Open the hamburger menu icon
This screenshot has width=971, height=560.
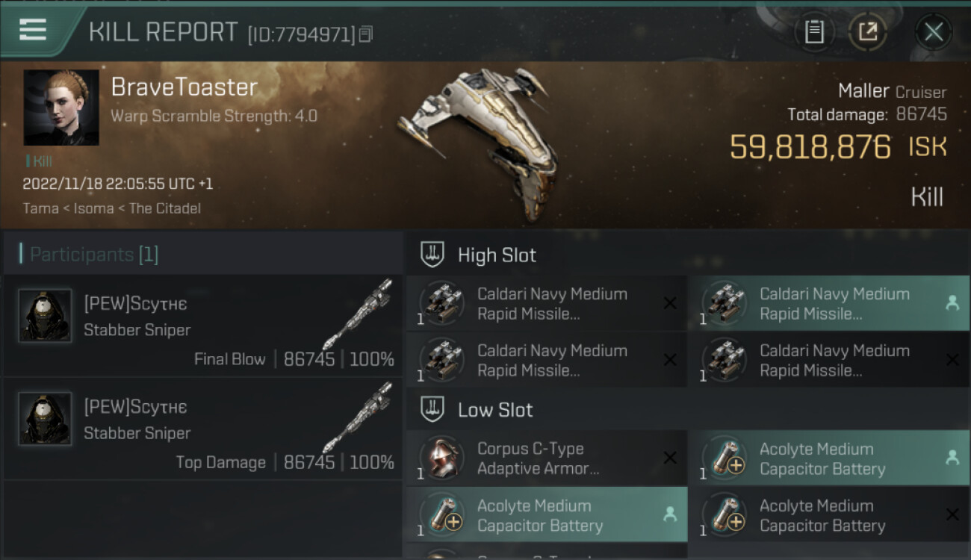tap(33, 30)
